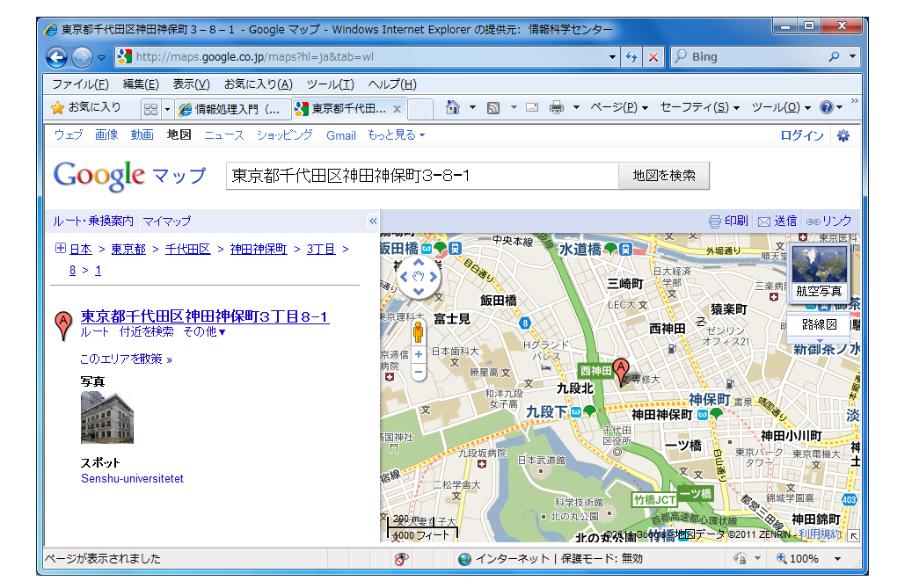Open the Senshu-universitetet spot link

132,479
